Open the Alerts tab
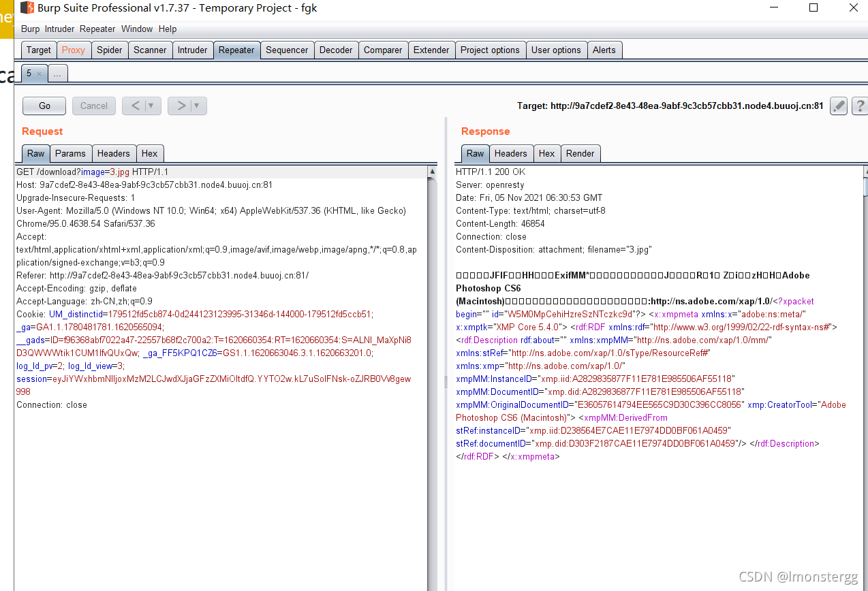 pyautogui.click(x=604, y=50)
